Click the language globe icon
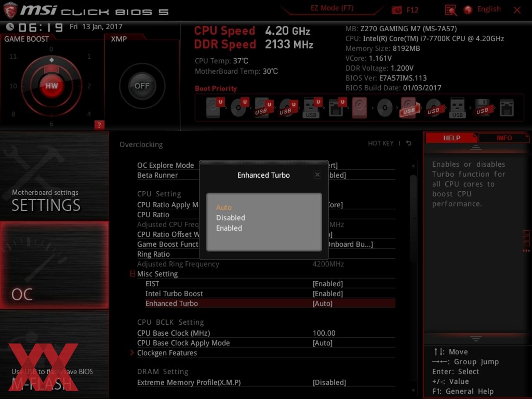532x399 pixels. (x=468, y=10)
